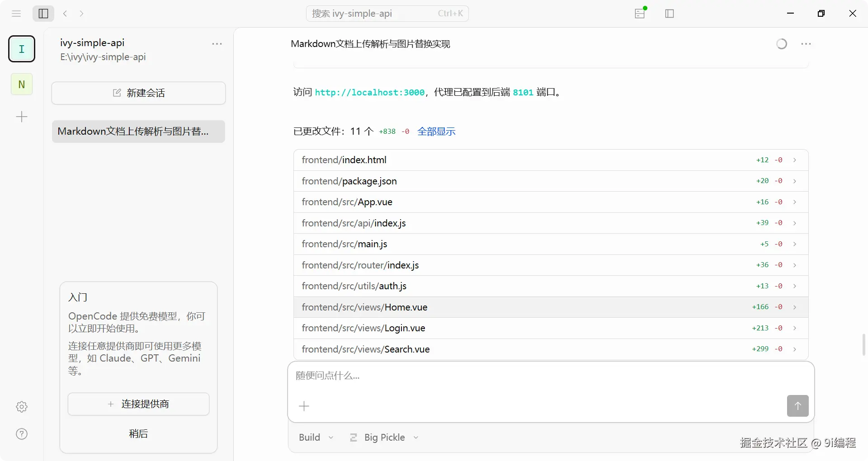Viewport: 868px width, 461px height.
Task: Expand frontend/src/App.vue diff row
Action: (x=551, y=202)
